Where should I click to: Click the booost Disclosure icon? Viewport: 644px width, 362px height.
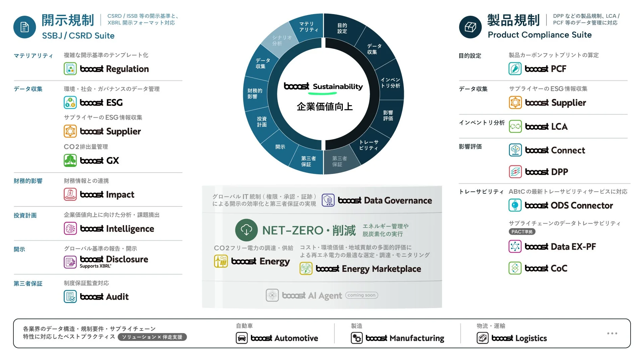pos(70,262)
